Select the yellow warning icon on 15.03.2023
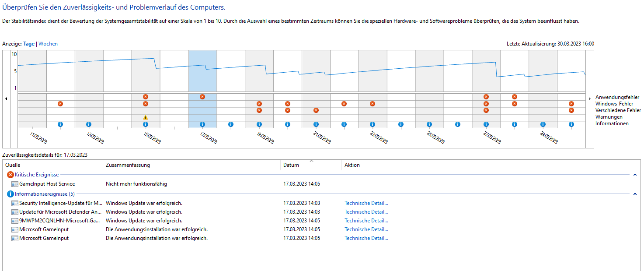The image size is (644, 271). pos(146,117)
